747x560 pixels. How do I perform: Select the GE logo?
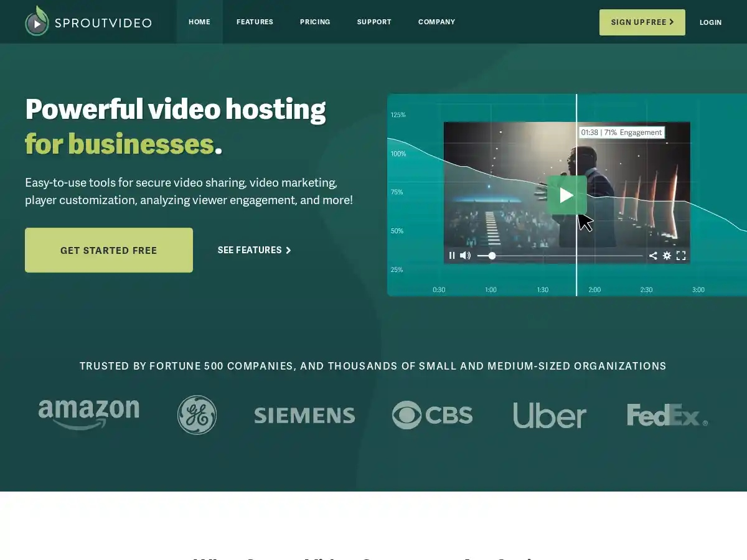[x=197, y=415]
